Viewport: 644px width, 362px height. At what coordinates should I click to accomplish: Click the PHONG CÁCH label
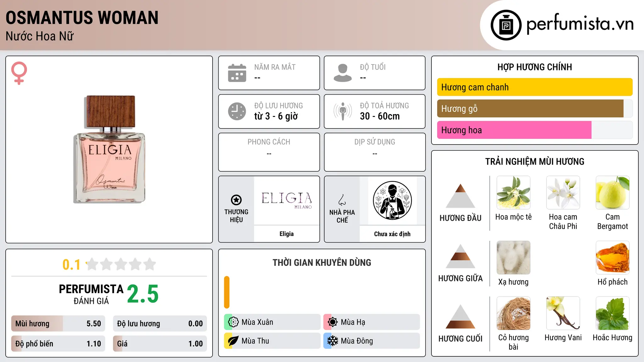pos(269,142)
